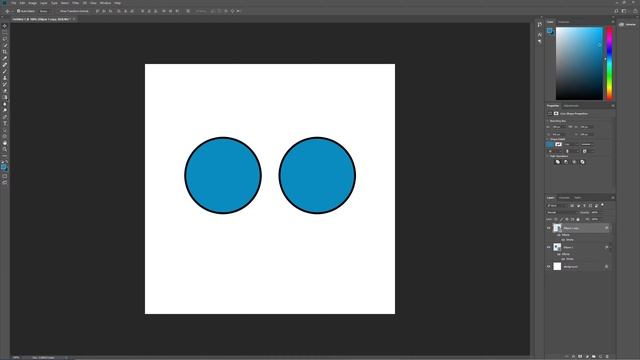Select the Horizontal Type tool

tap(5, 123)
